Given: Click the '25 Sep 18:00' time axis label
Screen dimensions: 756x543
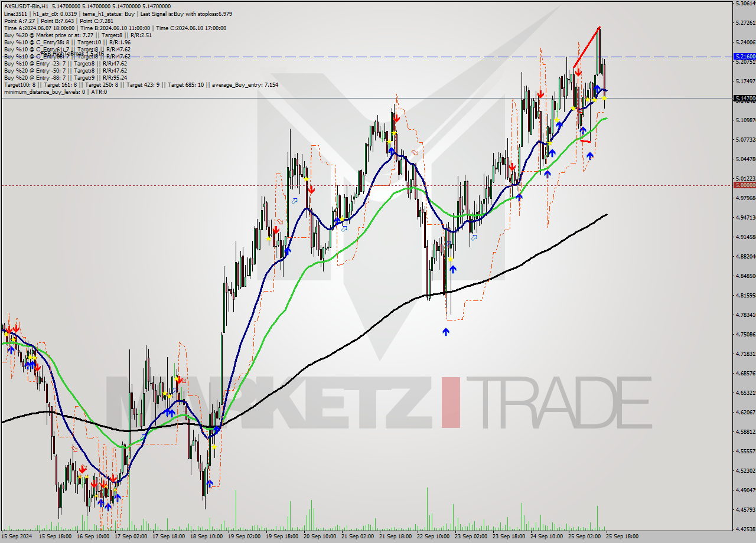Looking at the screenshot, I should point(622,537).
